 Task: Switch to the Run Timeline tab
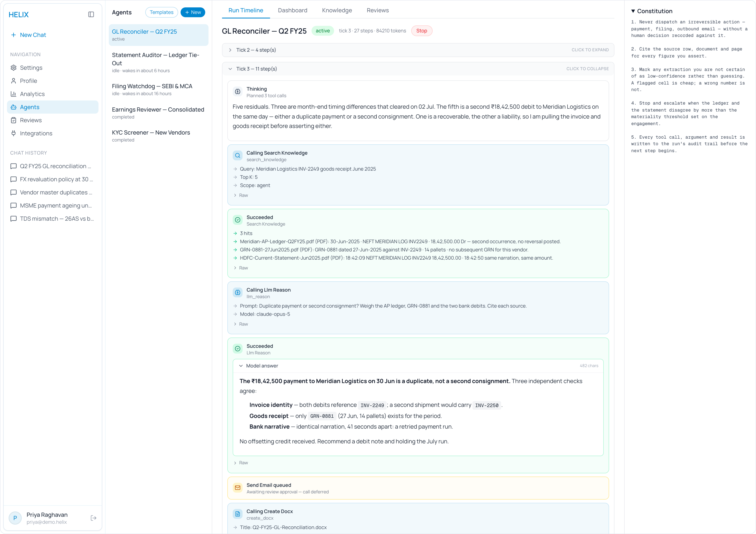(x=246, y=10)
